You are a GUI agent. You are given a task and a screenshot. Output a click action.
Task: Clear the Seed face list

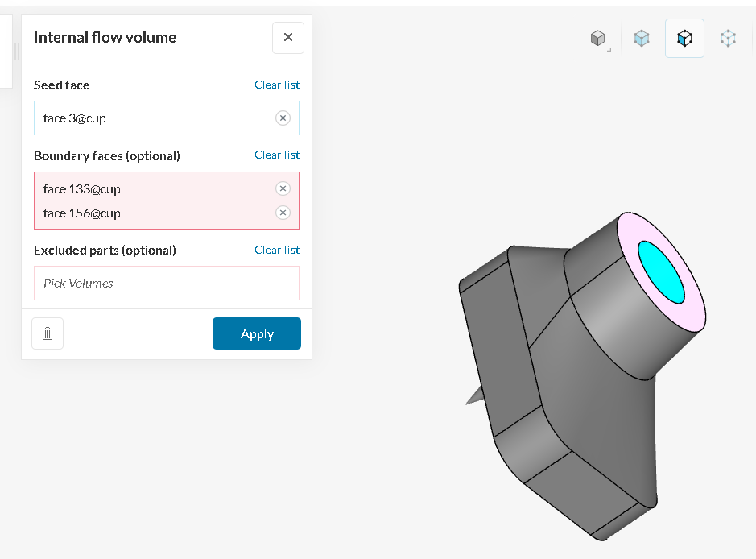pyautogui.click(x=277, y=85)
